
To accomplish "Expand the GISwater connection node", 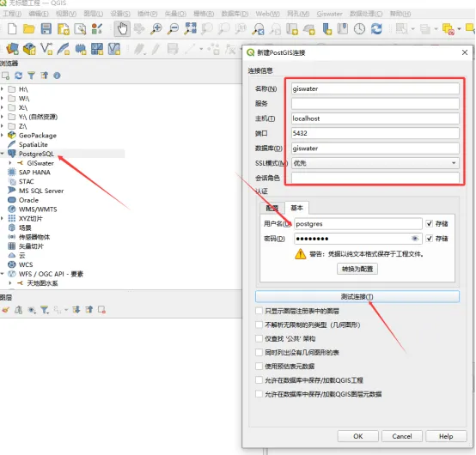I will click(x=10, y=163).
